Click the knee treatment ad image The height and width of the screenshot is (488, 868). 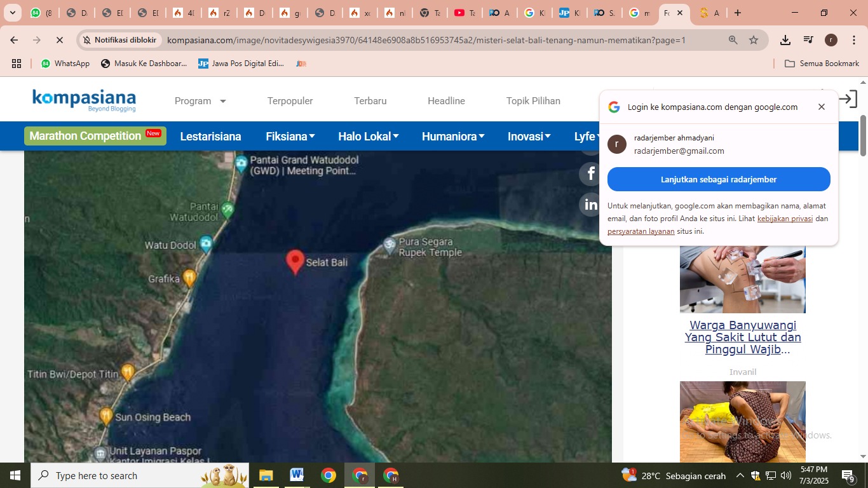743,280
